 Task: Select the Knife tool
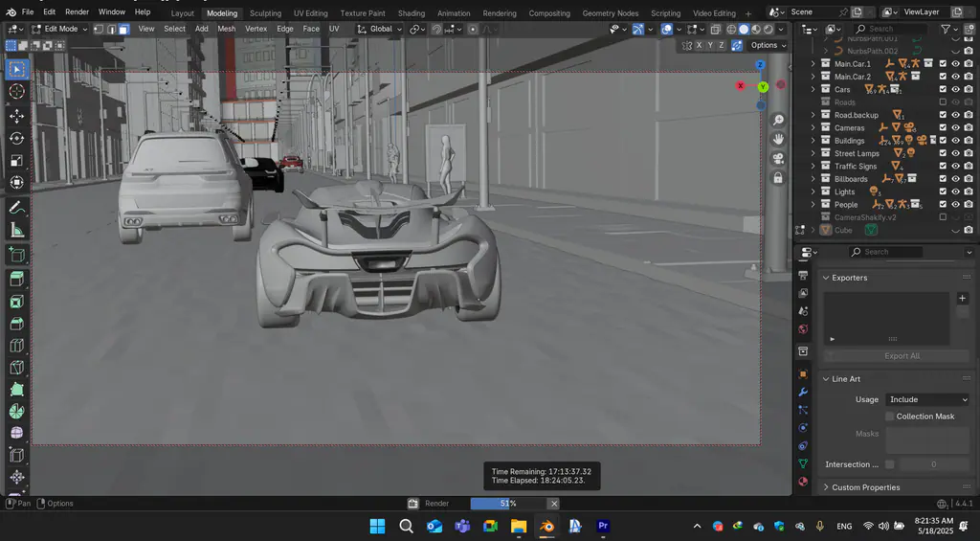tap(17, 367)
